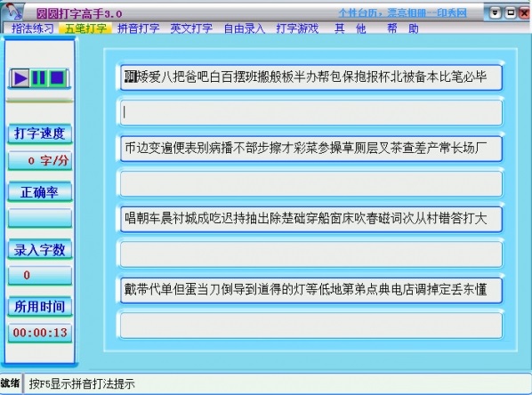Open the 其他 menu

pyautogui.click(x=351, y=28)
